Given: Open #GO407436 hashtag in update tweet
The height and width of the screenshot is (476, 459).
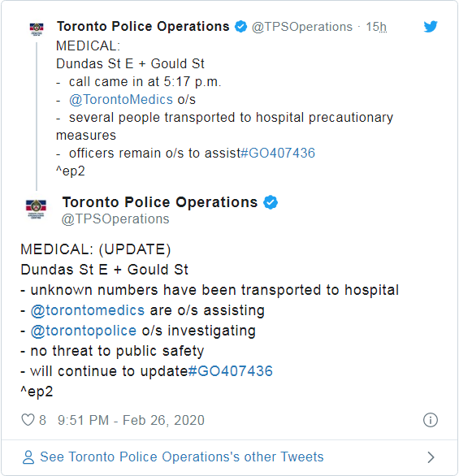Looking at the screenshot, I should coord(231,371).
